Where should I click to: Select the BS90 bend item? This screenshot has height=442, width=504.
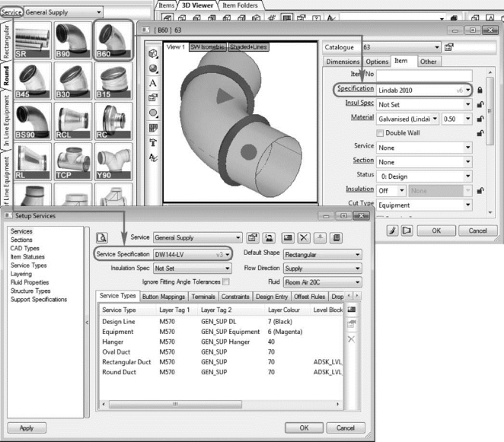click(33, 121)
